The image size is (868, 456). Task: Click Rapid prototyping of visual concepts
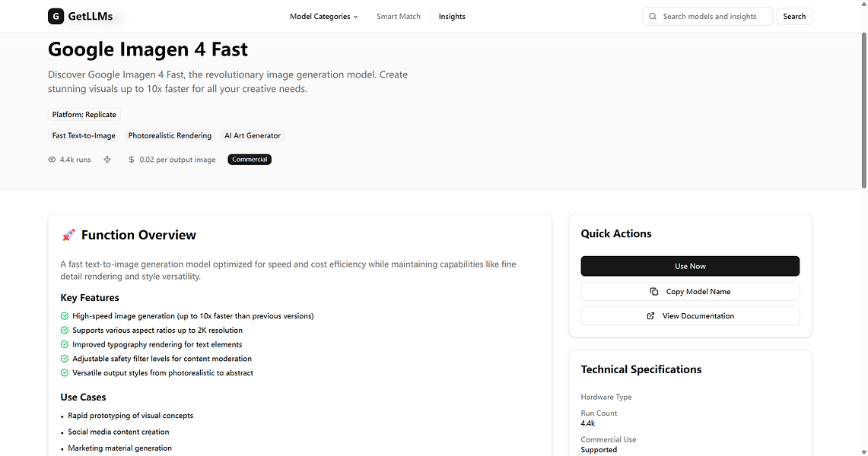point(131,416)
